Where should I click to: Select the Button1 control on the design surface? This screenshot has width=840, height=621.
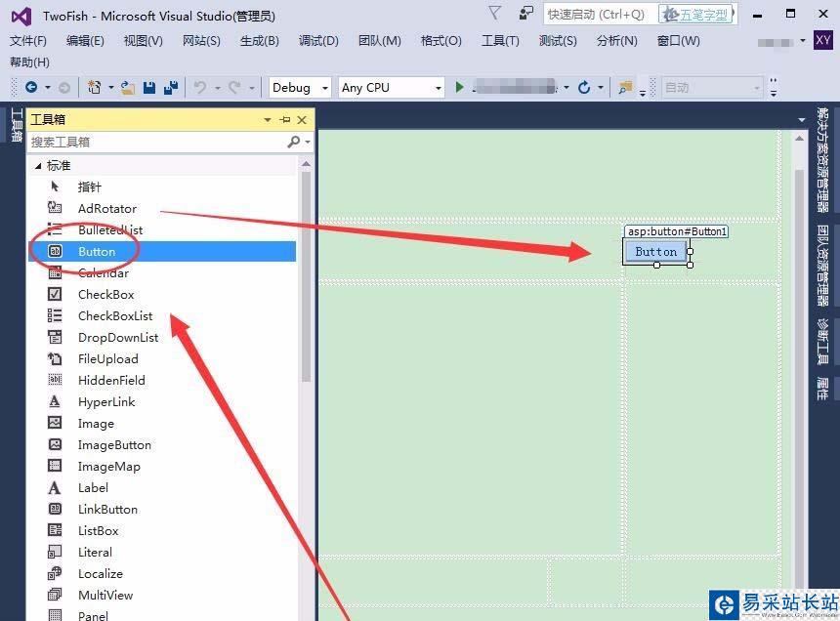[x=655, y=252]
